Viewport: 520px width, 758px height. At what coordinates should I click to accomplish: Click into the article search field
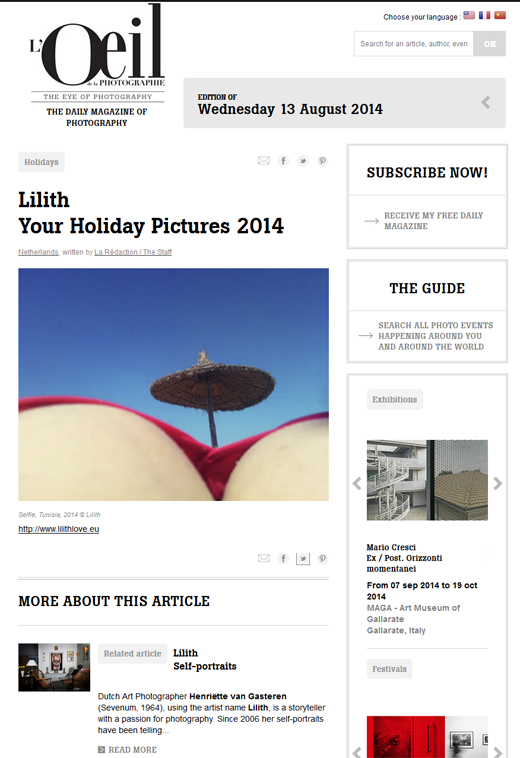[x=414, y=44]
